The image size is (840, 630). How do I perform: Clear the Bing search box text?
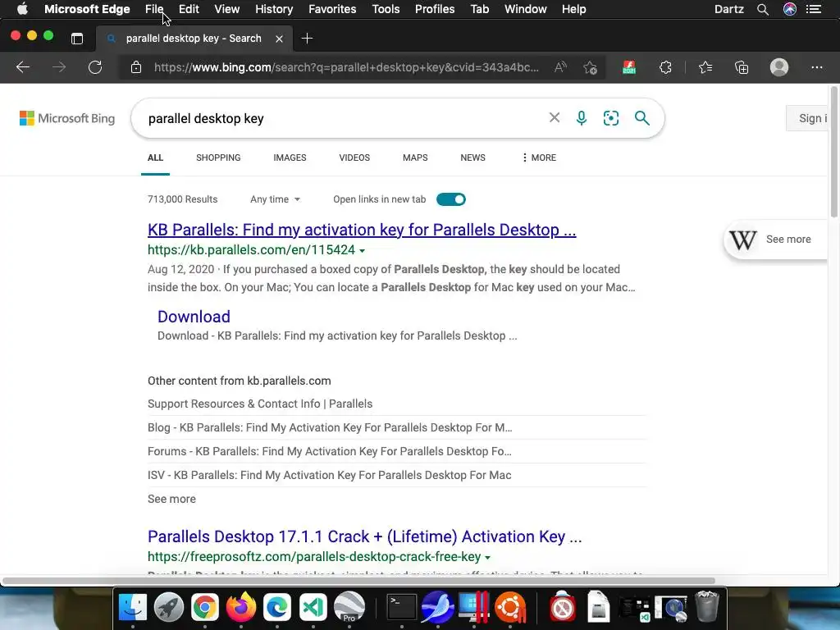point(555,117)
